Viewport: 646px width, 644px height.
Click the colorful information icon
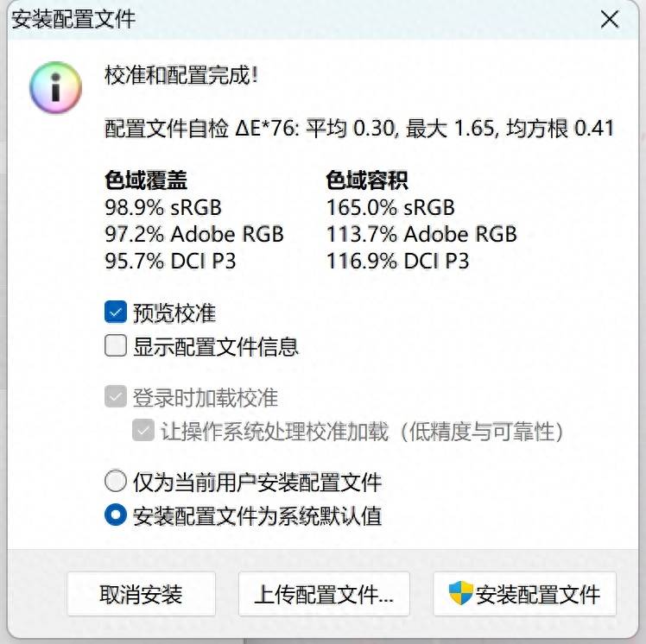(56, 87)
